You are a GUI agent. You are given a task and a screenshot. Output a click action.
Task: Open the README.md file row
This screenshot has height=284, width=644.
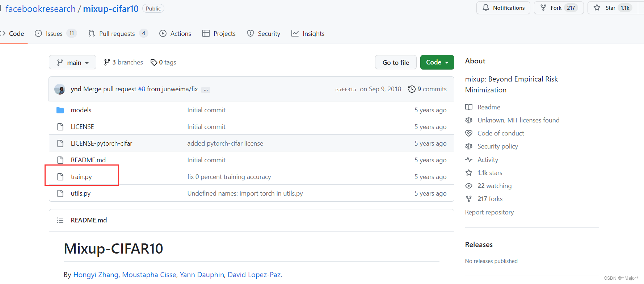coord(252,160)
